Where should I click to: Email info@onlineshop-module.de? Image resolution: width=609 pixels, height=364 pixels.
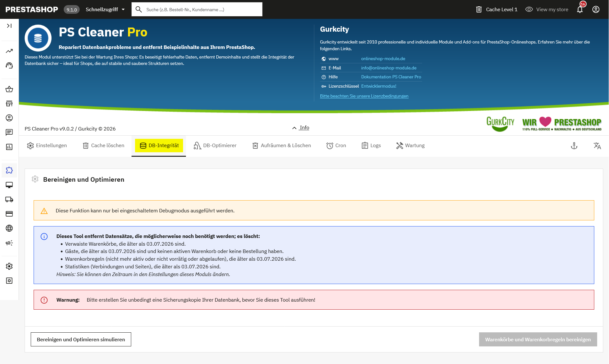[x=389, y=68]
